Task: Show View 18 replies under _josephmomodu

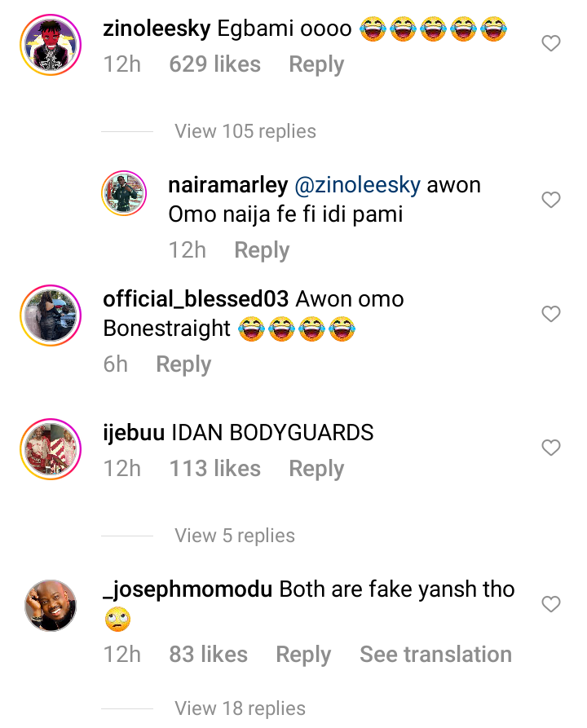Action: [x=241, y=708]
